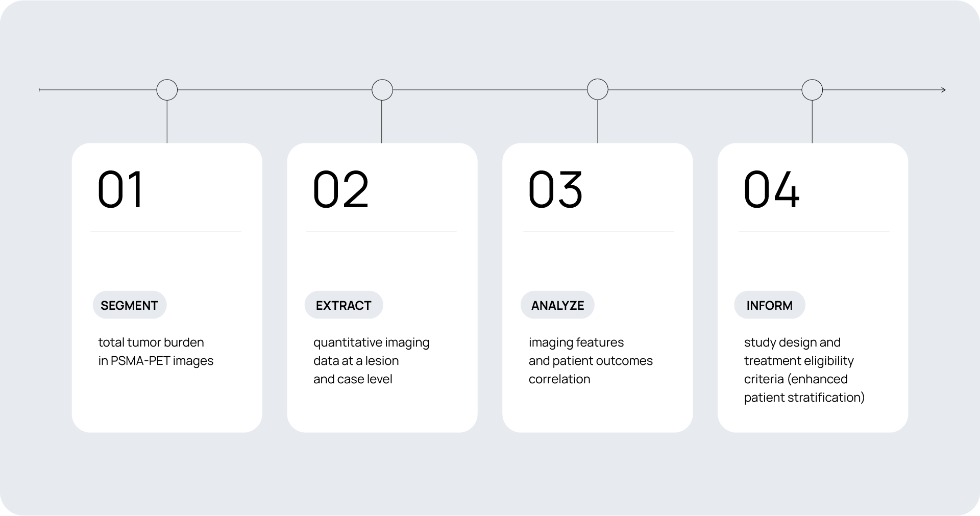Click 'imaging features and patient outcomes' text
Image resolution: width=980 pixels, height=516 pixels.
click(x=591, y=360)
